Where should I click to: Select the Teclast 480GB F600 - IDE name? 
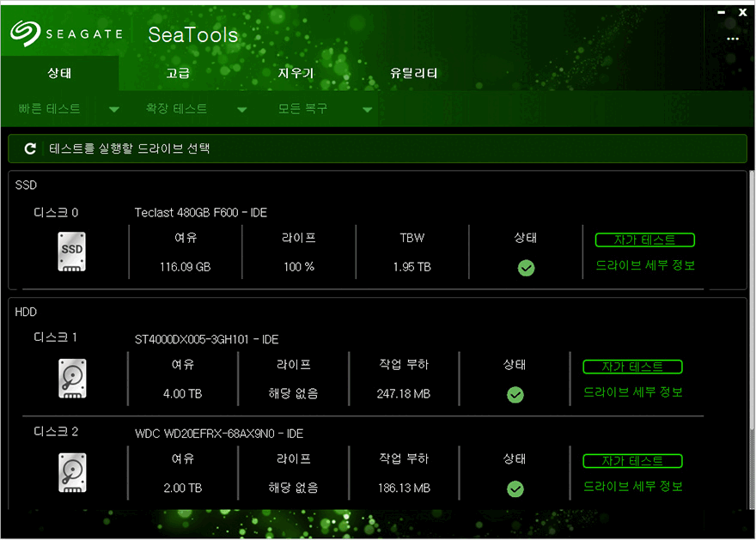[x=200, y=212]
